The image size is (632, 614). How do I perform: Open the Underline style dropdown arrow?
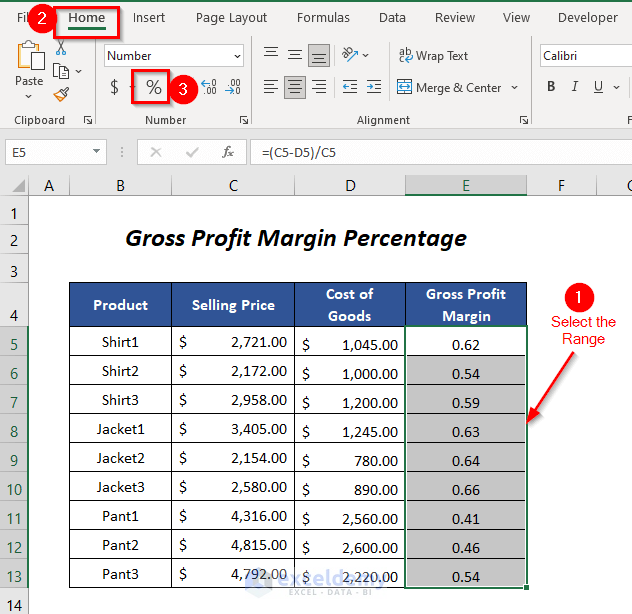(616, 87)
